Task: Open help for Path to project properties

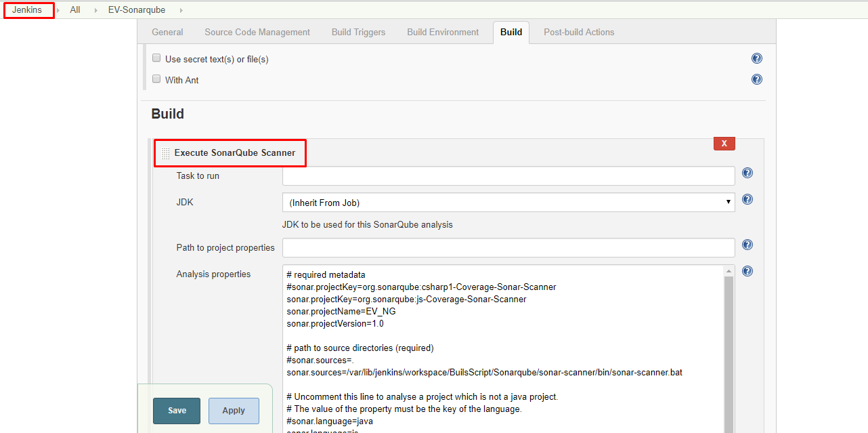Action: click(x=747, y=245)
